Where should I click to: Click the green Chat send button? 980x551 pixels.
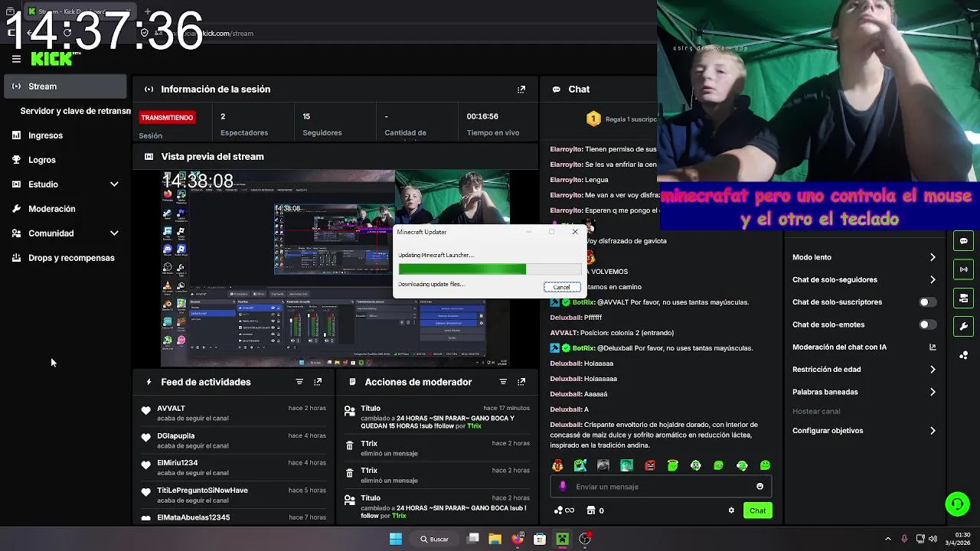758,510
